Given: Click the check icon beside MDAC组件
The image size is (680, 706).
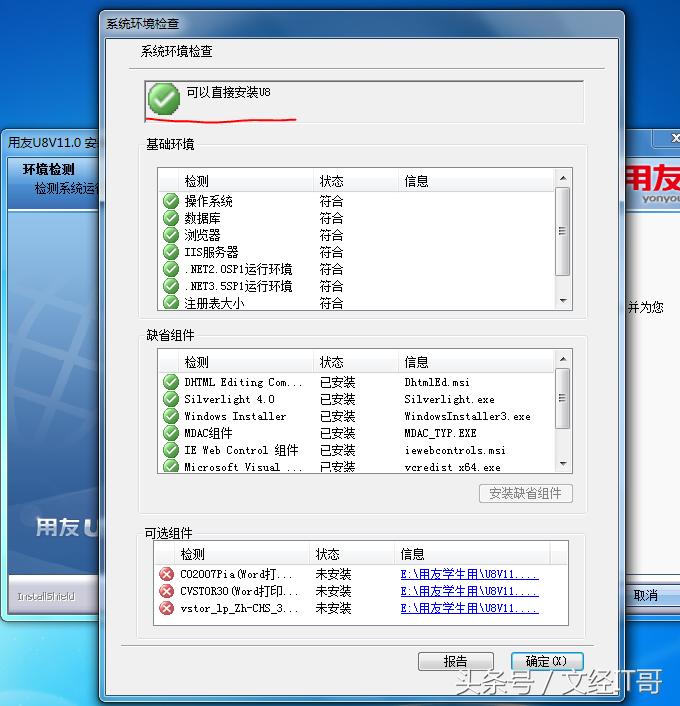Looking at the screenshot, I should pyautogui.click(x=171, y=433).
